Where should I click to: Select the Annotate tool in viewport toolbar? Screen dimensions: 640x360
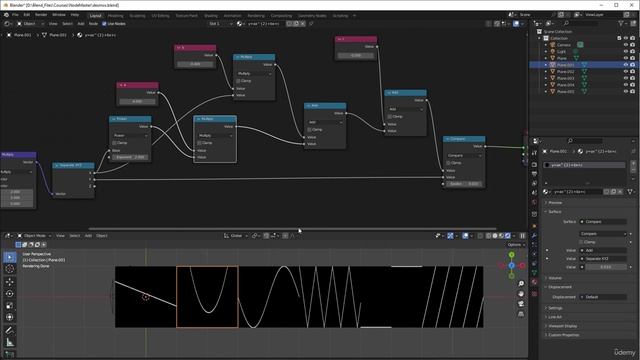point(10,330)
